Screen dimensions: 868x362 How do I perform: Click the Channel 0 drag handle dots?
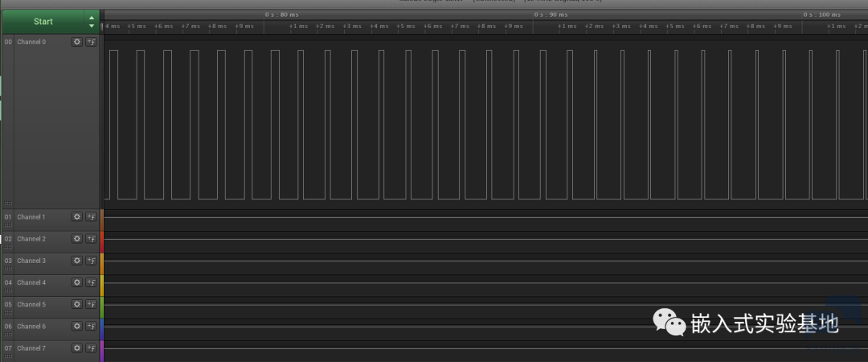coord(8,203)
